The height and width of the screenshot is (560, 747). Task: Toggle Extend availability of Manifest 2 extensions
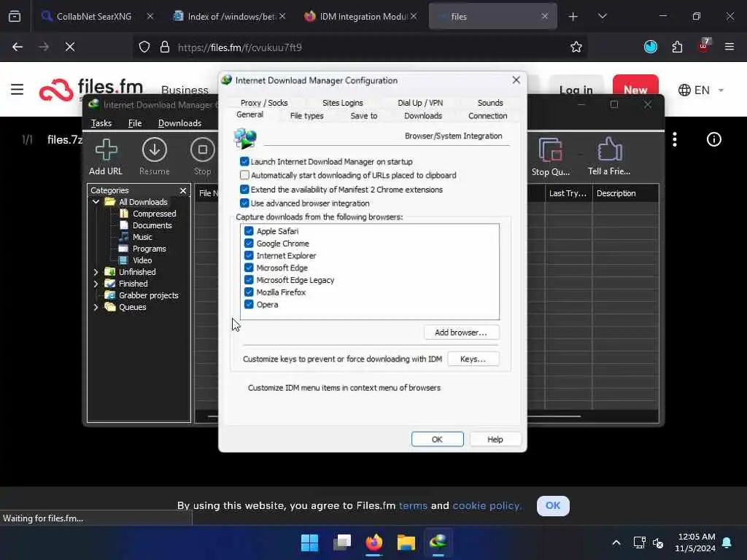244,189
